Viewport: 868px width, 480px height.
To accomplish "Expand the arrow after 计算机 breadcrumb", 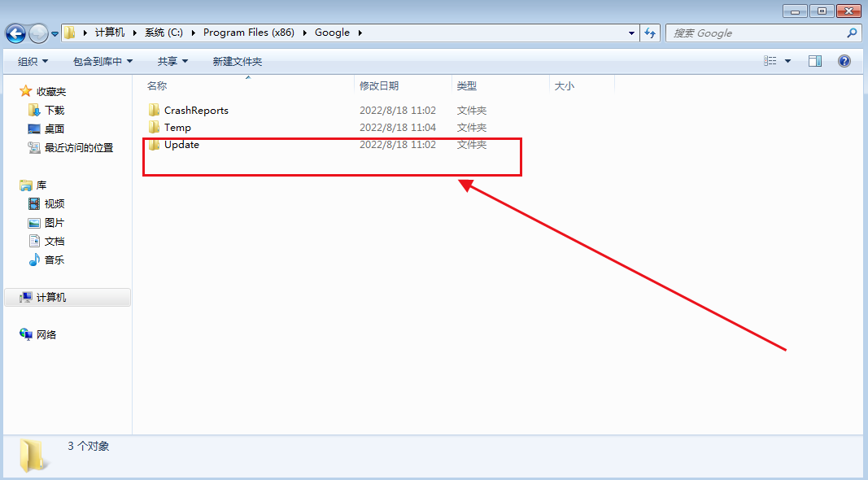I will [x=134, y=33].
